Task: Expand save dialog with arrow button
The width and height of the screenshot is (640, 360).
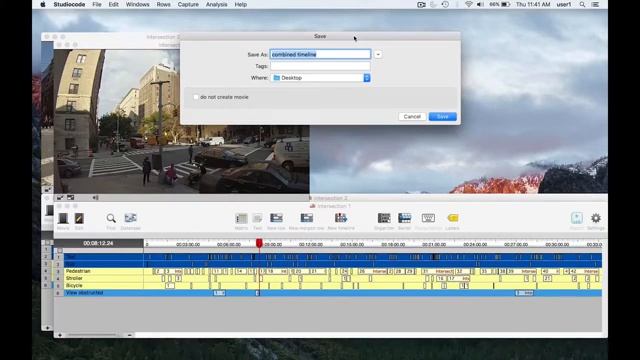Action: 378,54
